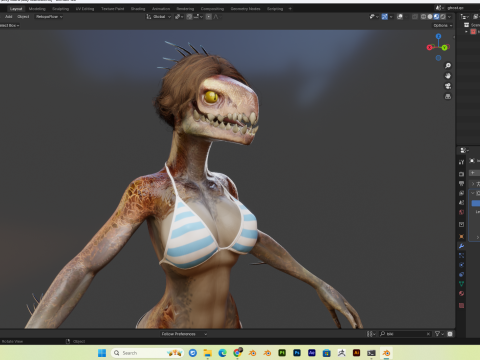The height and width of the screenshot is (360, 480).
Task: Open the View Layer properties tab icon
Action: point(461,193)
